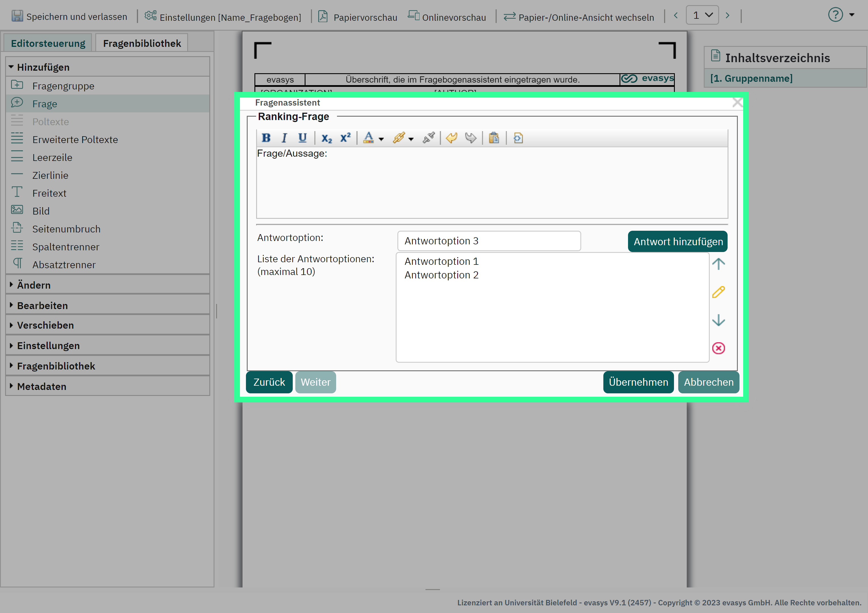This screenshot has height=613, width=868.
Task: Focus the Antwortoption input field
Action: (x=489, y=241)
